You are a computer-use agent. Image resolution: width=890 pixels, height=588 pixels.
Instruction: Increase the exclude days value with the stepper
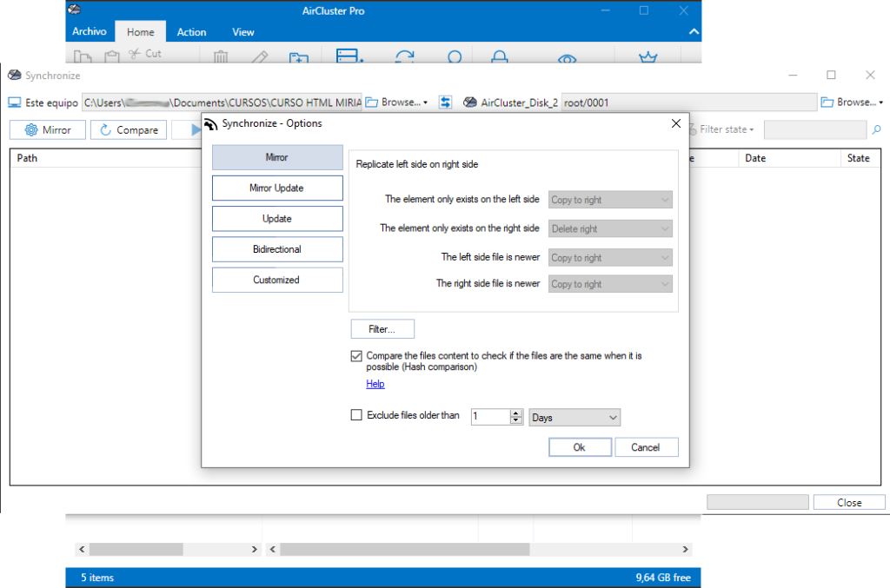(x=516, y=413)
